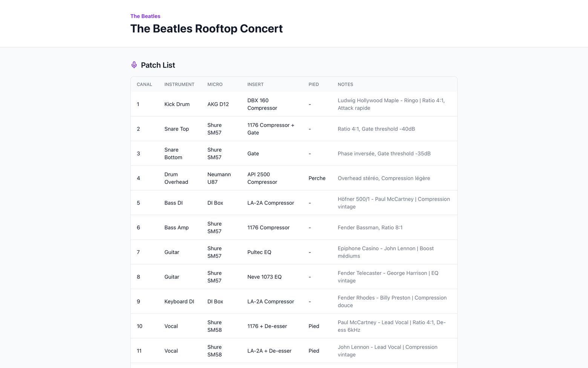
Task: Select the Bass DI row
Action: [x=294, y=203]
